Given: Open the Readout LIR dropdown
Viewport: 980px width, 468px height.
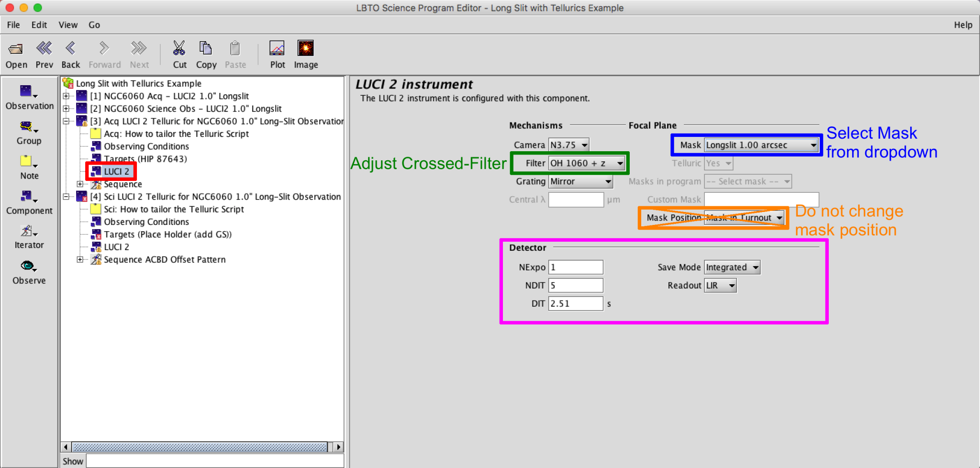Looking at the screenshot, I should pyautogui.click(x=720, y=285).
